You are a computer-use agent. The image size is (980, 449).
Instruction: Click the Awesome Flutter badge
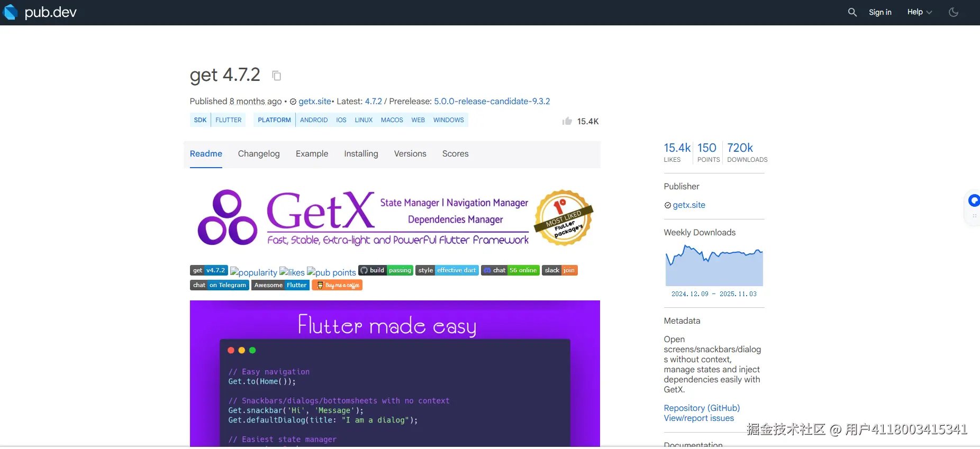280,285
